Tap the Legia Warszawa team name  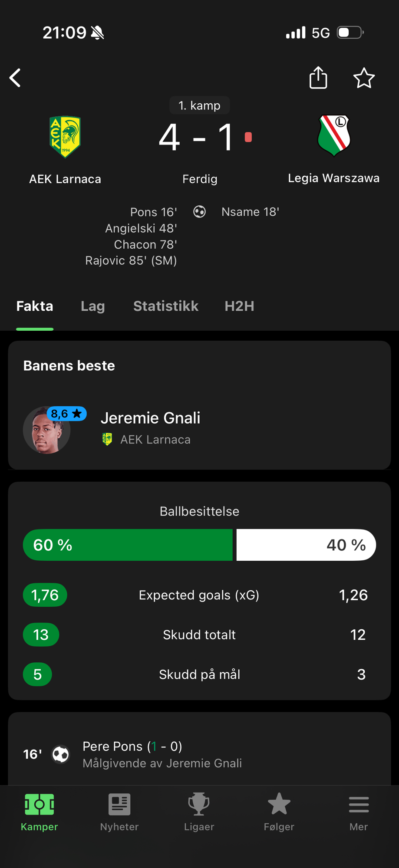[x=333, y=178]
